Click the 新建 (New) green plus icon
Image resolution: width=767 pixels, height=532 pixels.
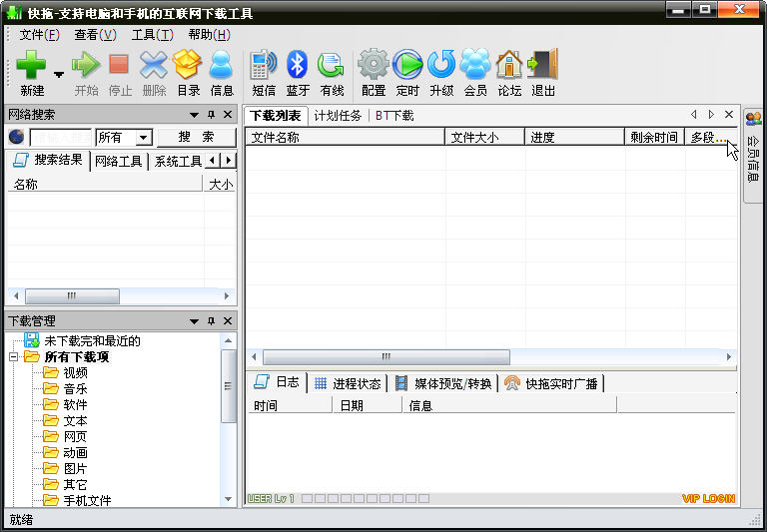coord(30,66)
